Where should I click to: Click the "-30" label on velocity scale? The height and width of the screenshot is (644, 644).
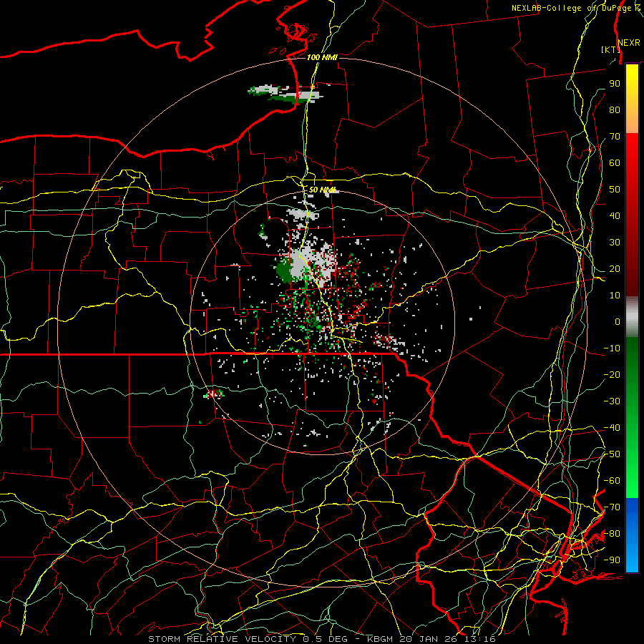[x=612, y=401]
